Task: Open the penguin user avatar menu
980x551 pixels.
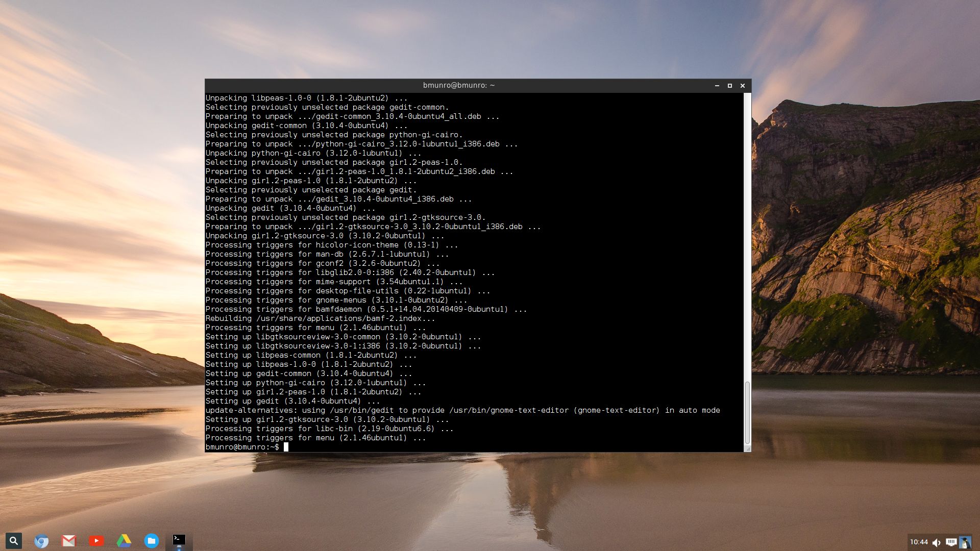Action: click(x=965, y=542)
